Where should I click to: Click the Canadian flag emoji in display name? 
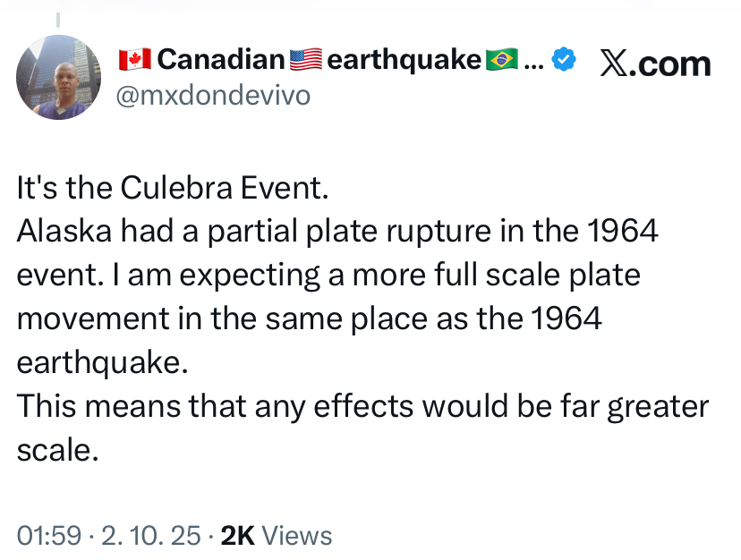tap(134, 60)
